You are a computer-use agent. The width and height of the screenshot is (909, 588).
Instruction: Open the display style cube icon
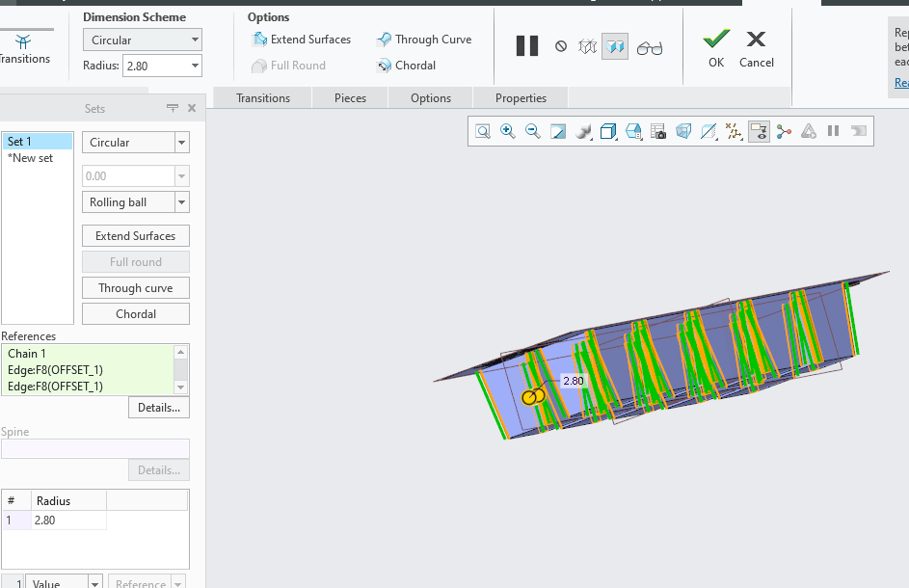tap(608, 132)
